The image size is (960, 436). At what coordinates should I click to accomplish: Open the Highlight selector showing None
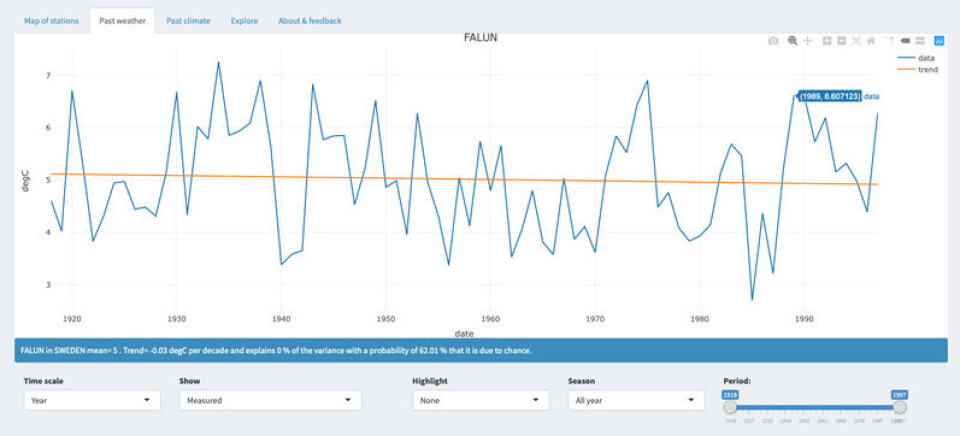click(480, 400)
